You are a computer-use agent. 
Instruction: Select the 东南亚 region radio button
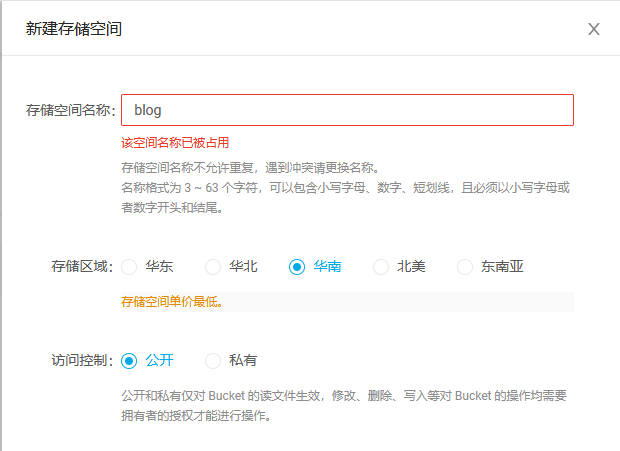click(x=465, y=267)
